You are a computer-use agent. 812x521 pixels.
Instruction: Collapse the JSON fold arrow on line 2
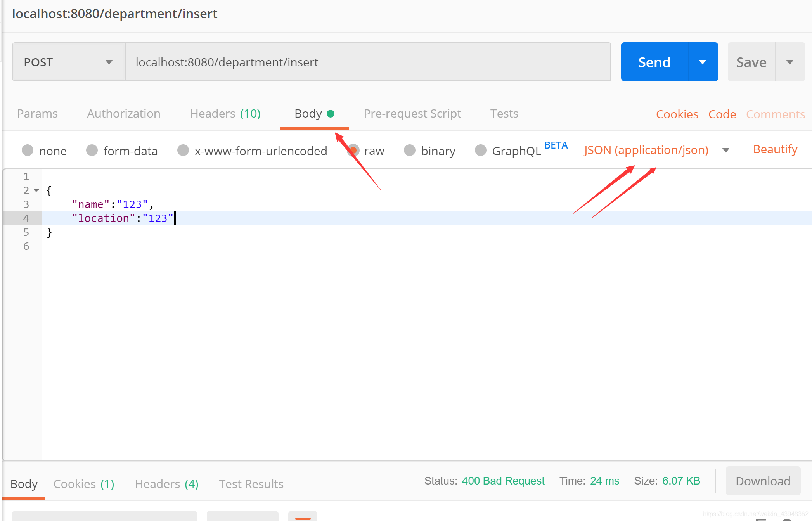click(36, 190)
